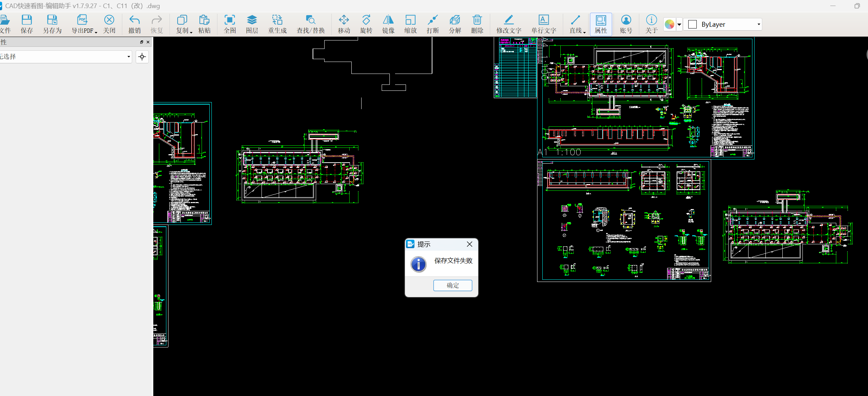Select the Mirror (镜像) tool
868x396 pixels.
[388, 24]
